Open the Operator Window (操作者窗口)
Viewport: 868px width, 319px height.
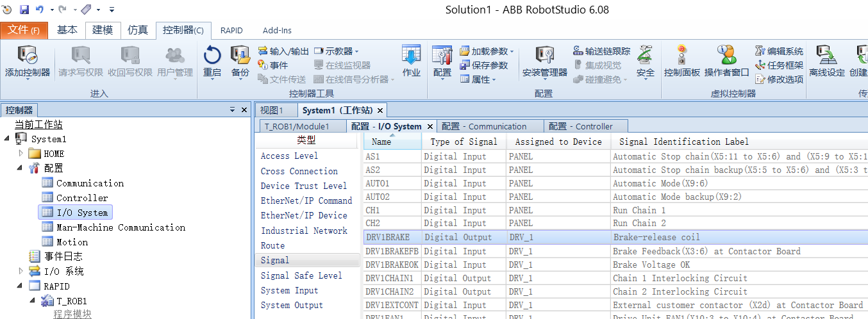click(x=726, y=61)
